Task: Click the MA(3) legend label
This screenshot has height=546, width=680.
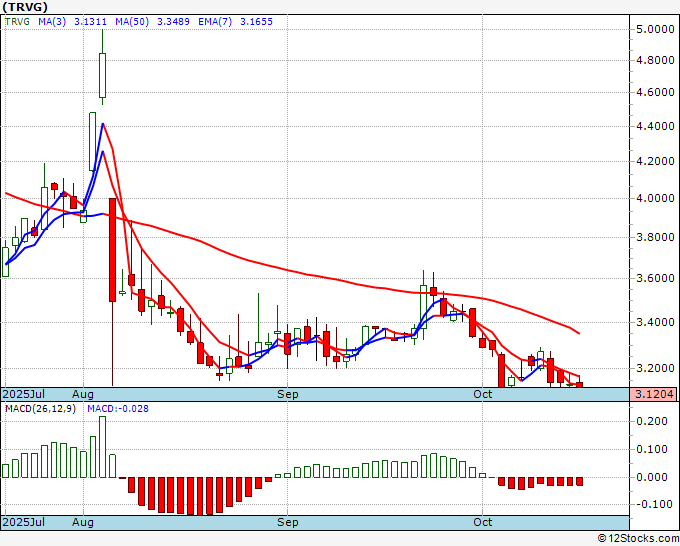Action: (52, 22)
